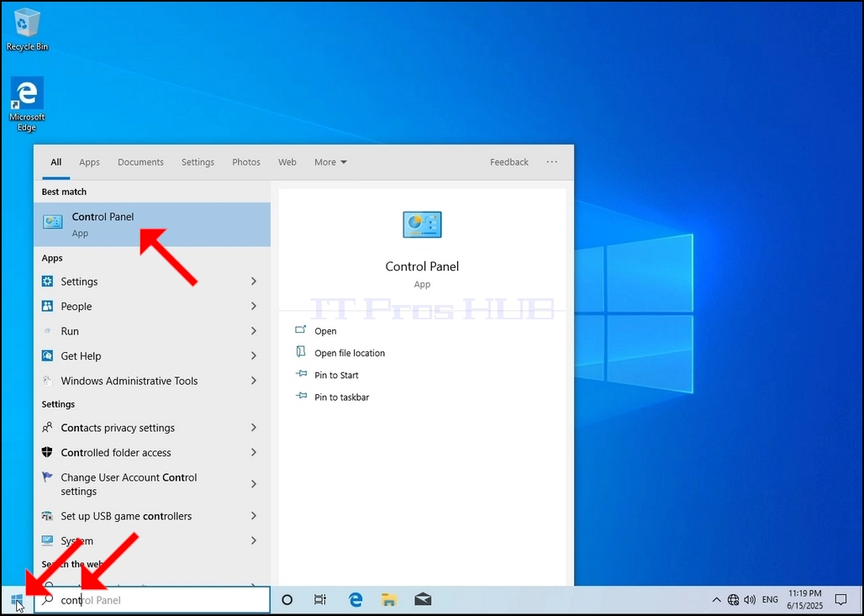Launch Edge from taskbar
Screen dimensions: 864x616
point(356,599)
